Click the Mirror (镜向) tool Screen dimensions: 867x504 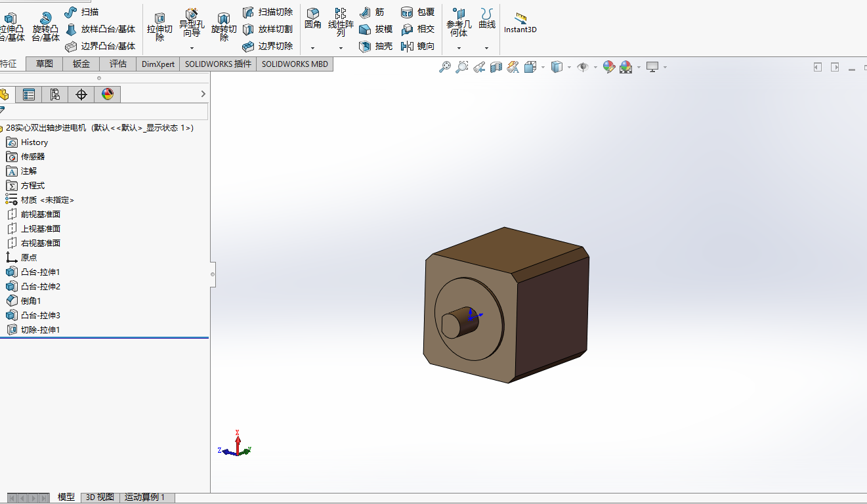(x=417, y=46)
